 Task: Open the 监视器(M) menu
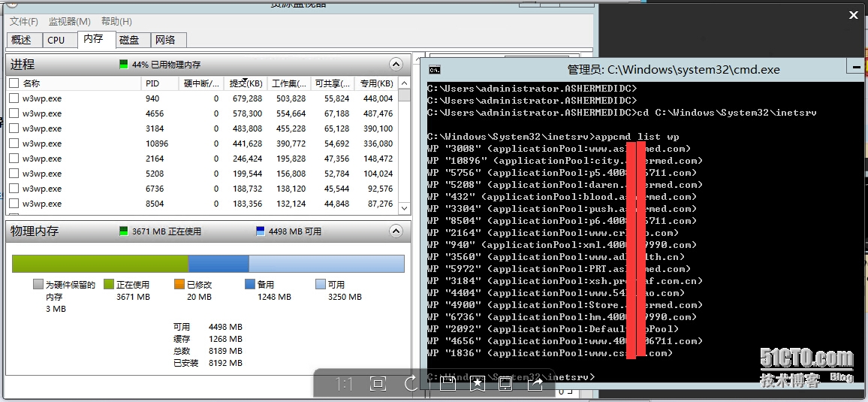click(x=69, y=22)
